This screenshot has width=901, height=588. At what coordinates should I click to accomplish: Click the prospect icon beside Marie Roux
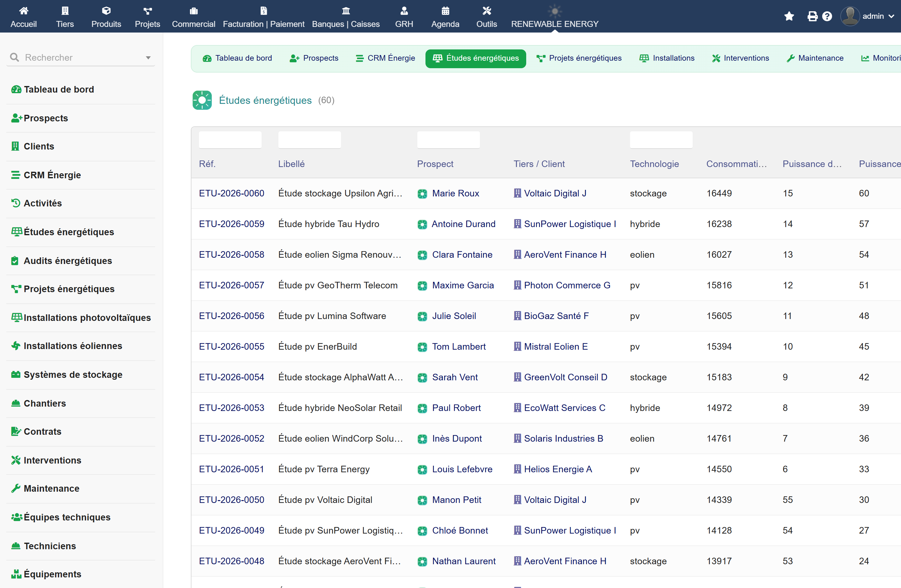pyautogui.click(x=422, y=194)
